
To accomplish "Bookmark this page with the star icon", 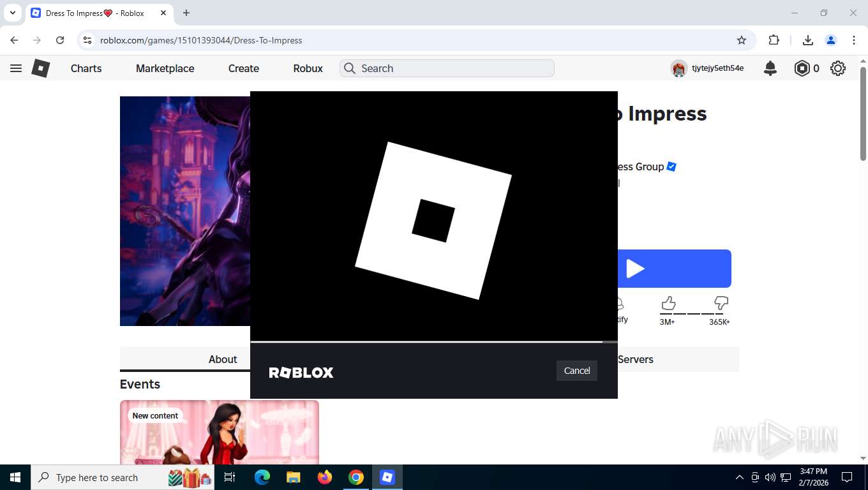I will 742,40.
